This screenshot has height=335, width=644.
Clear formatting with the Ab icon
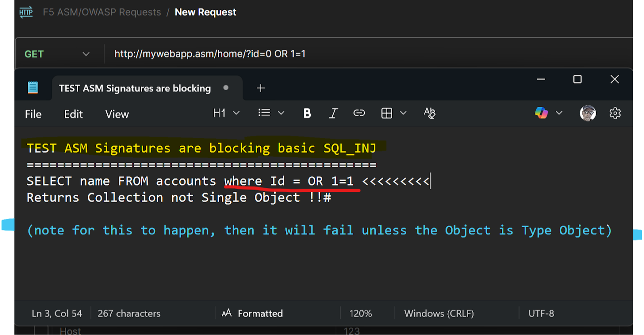pyautogui.click(x=429, y=114)
